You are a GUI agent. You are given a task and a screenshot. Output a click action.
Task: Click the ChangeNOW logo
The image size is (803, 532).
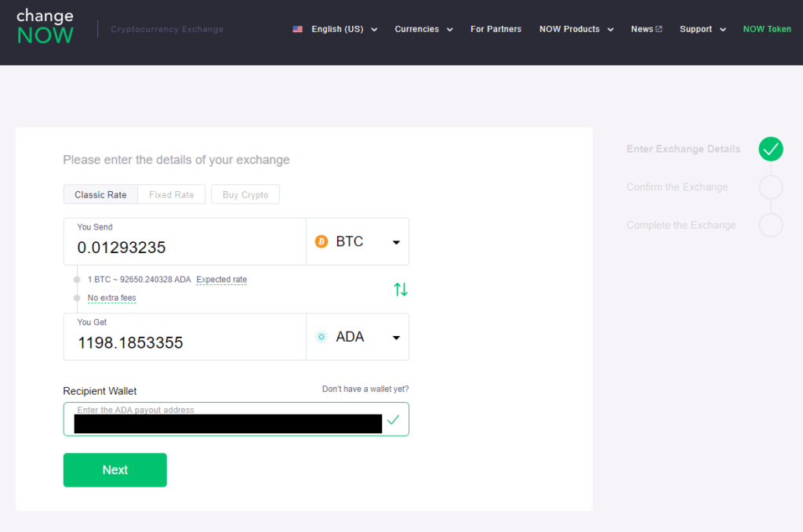pyautogui.click(x=45, y=27)
